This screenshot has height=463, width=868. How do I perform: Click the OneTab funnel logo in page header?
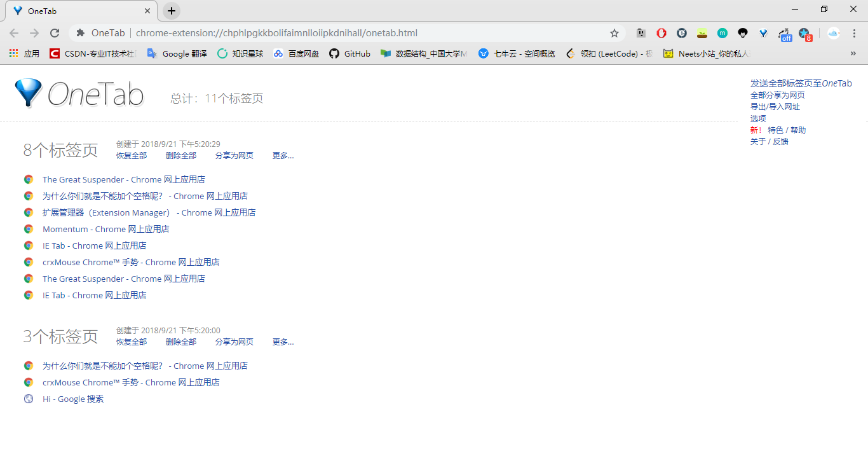click(29, 93)
